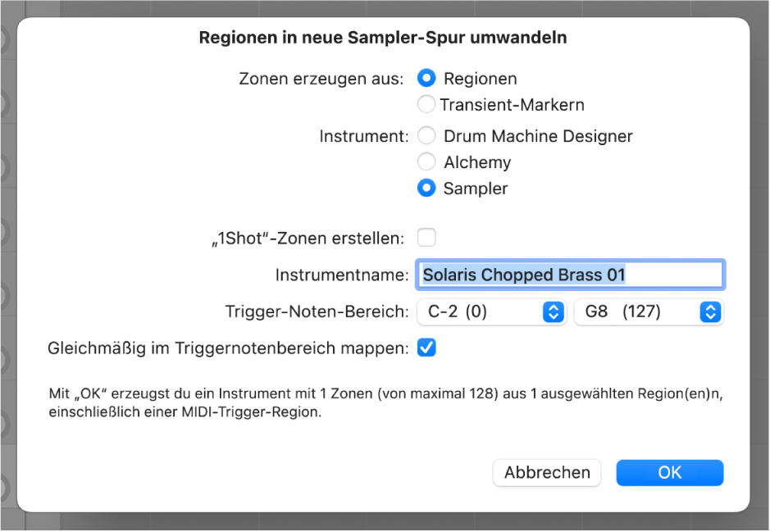The height and width of the screenshot is (532, 770).
Task: Choose "Drum Machine Designer" as instrument
Action: click(x=426, y=136)
